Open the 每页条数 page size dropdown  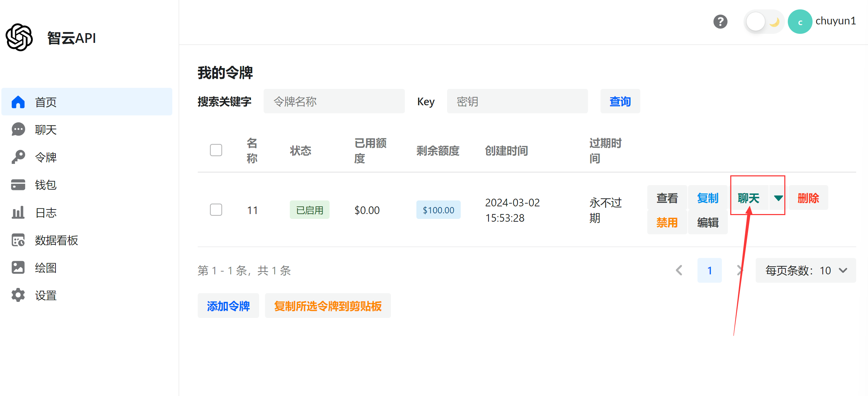tap(806, 271)
